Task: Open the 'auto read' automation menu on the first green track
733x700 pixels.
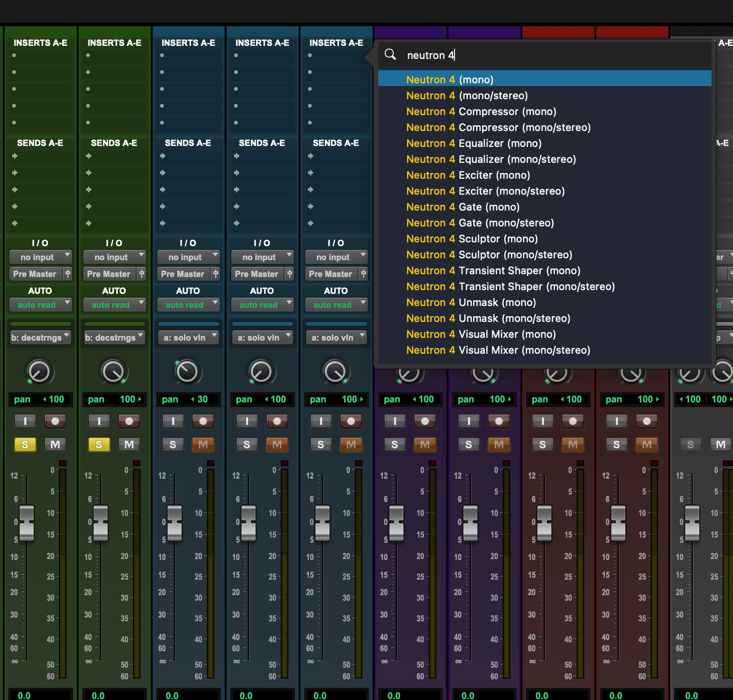Action: pos(40,305)
